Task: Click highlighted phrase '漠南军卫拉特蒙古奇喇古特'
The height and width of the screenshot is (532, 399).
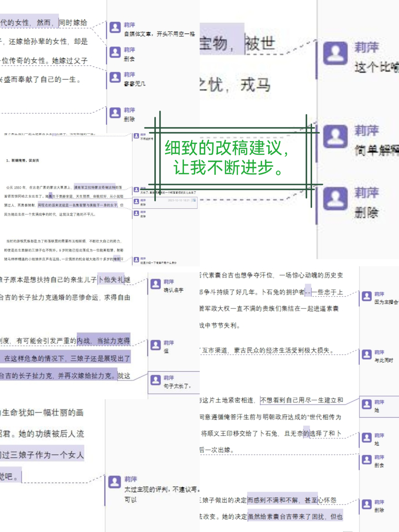Action: click(x=95, y=188)
